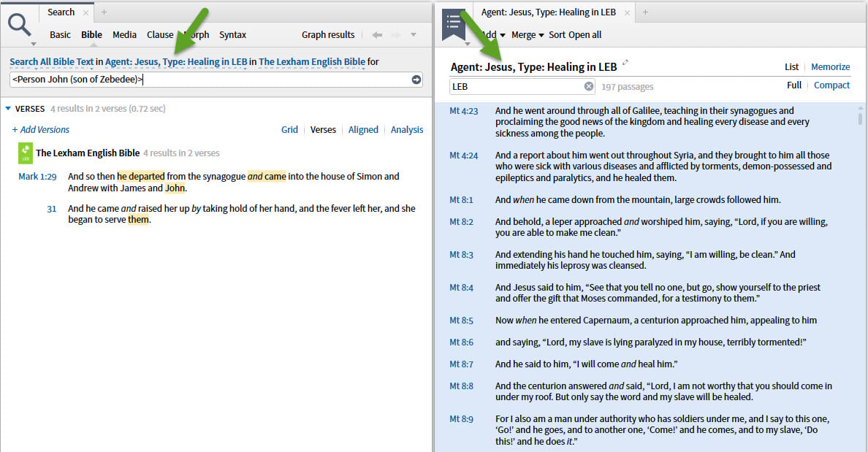Open the Mt 8:3 passage reference

tap(461, 255)
